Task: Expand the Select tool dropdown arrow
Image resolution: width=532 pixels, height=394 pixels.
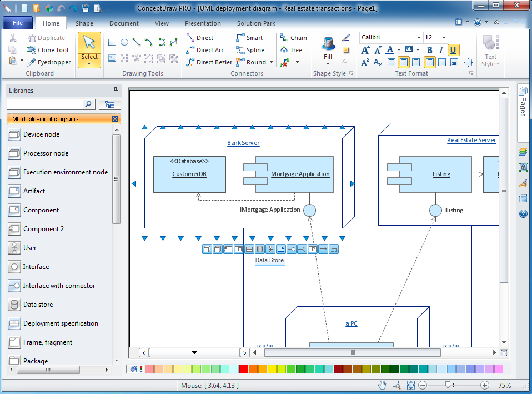Action: [x=89, y=63]
